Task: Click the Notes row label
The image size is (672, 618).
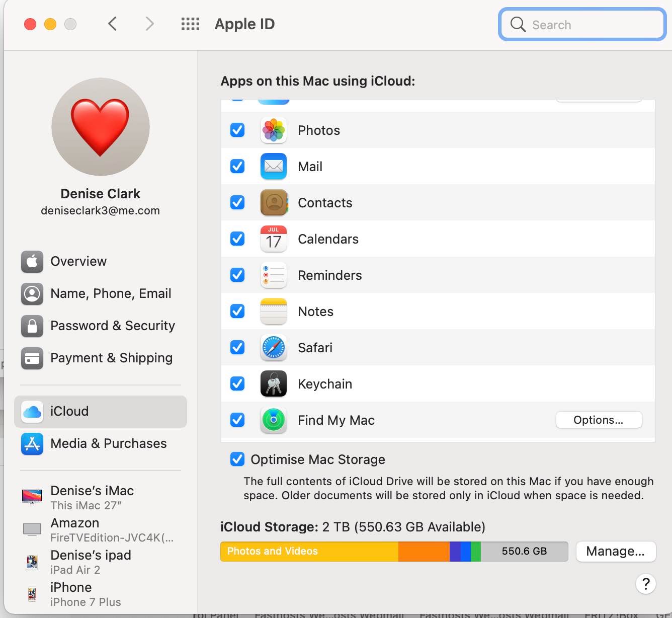Action: 315,312
